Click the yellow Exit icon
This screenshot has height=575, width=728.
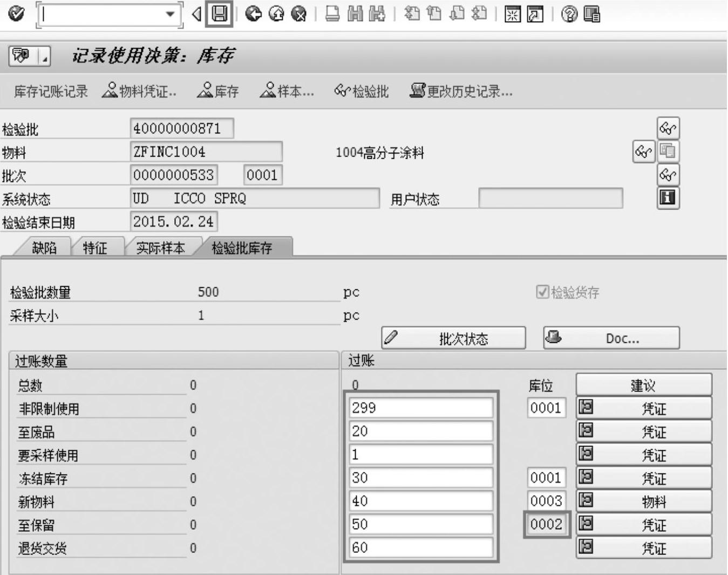[x=276, y=13]
